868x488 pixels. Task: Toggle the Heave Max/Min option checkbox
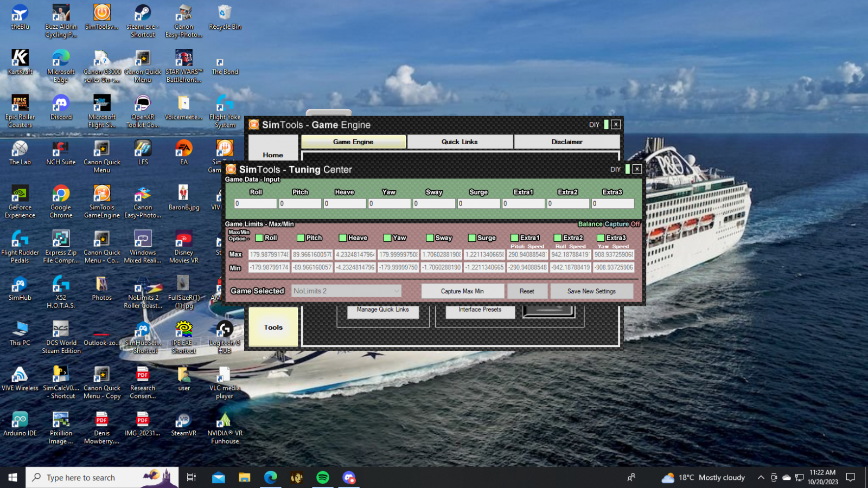point(343,238)
